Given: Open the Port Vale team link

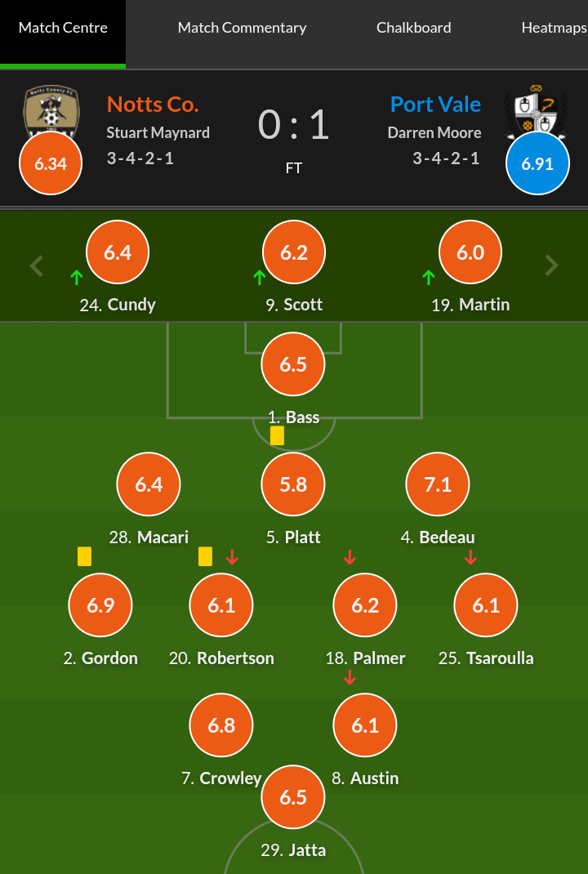Looking at the screenshot, I should [x=435, y=105].
